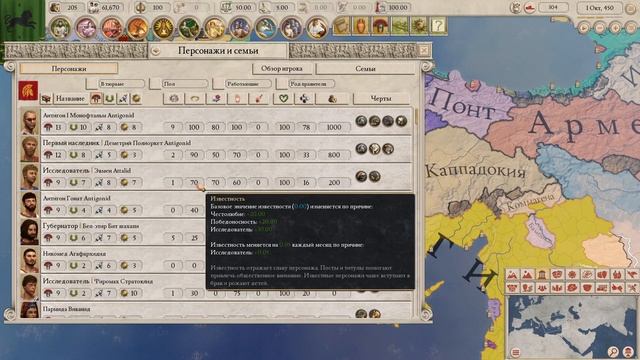Click the chest icon left of Название
The image size is (640, 360).
click(x=47, y=98)
